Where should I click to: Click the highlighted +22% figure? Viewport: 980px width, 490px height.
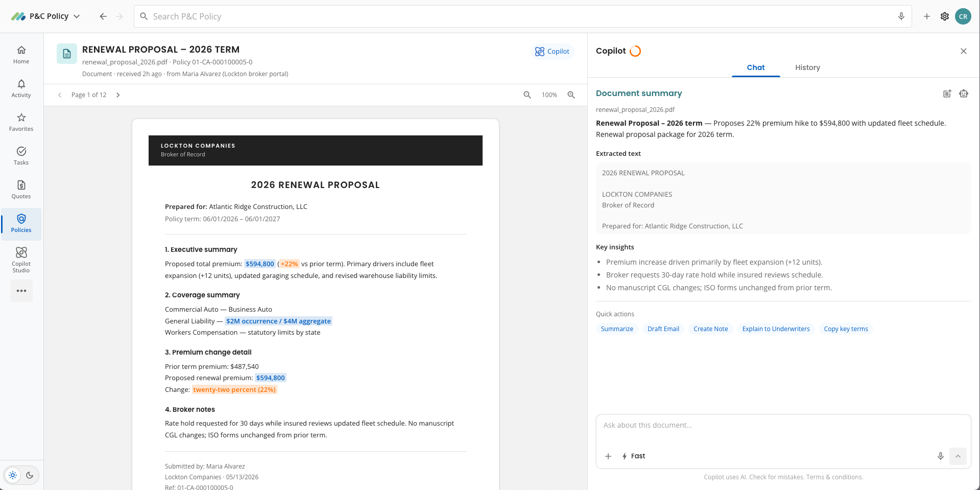pos(289,264)
